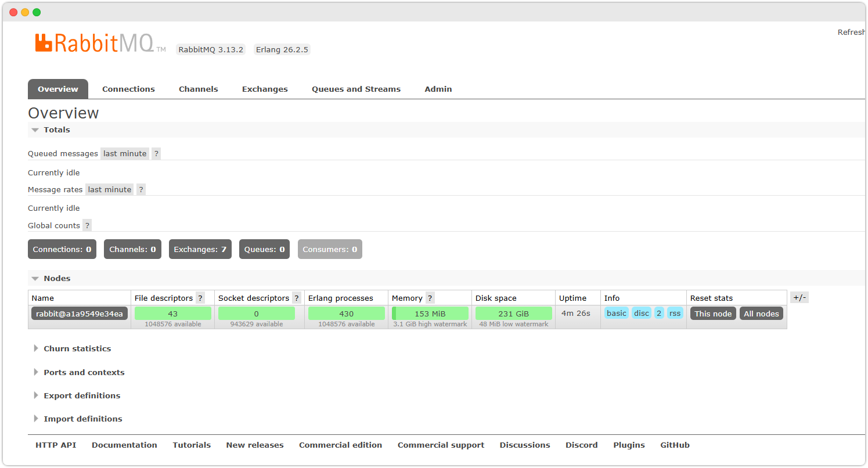Expand the Ports and contexts section

click(x=79, y=372)
